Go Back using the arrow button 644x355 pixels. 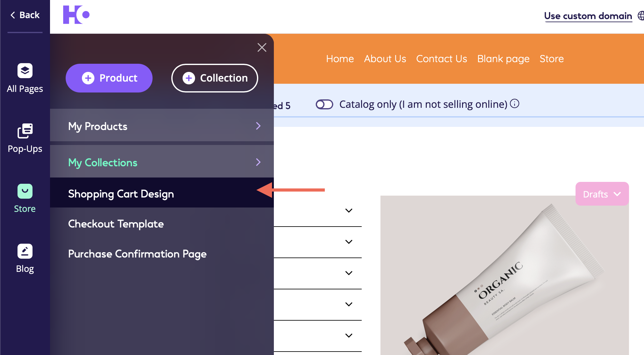click(25, 15)
